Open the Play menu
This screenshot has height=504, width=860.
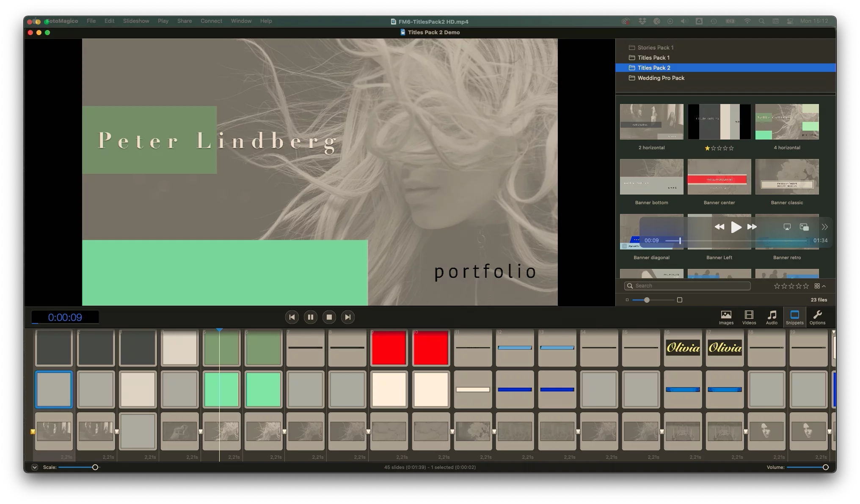[163, 21]
